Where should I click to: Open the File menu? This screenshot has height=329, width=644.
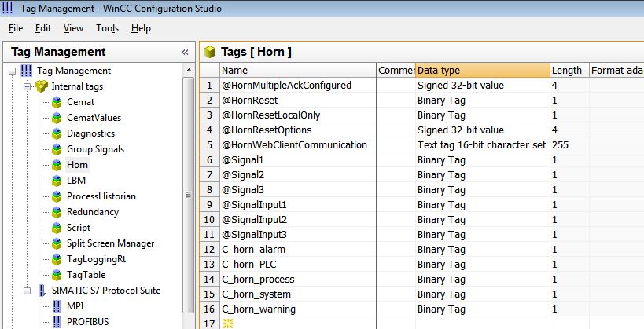16,28
